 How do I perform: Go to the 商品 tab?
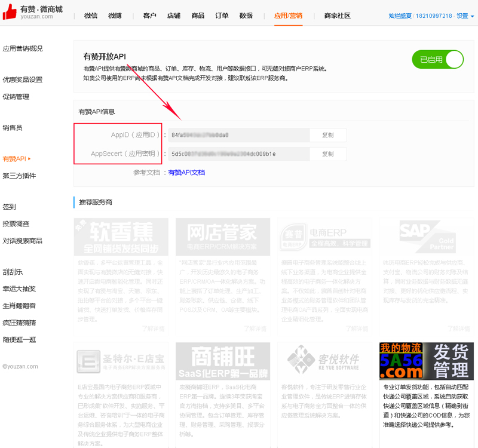pos(198,16)
